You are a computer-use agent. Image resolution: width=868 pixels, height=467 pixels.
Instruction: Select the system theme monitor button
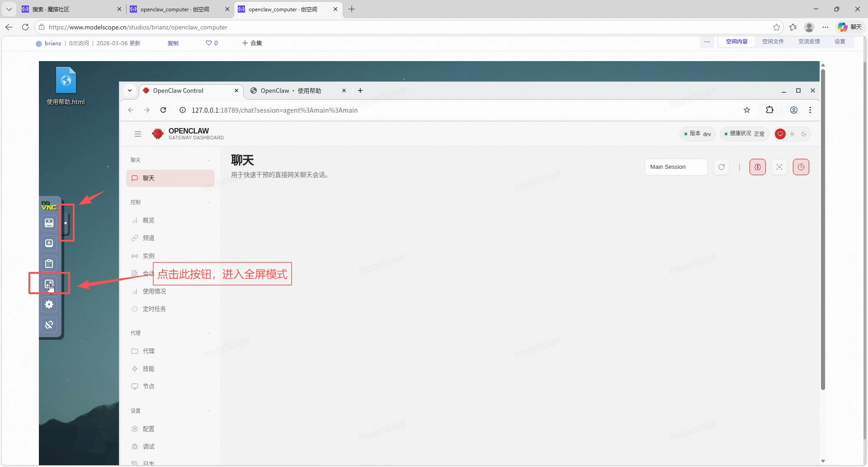click(780, 134)
